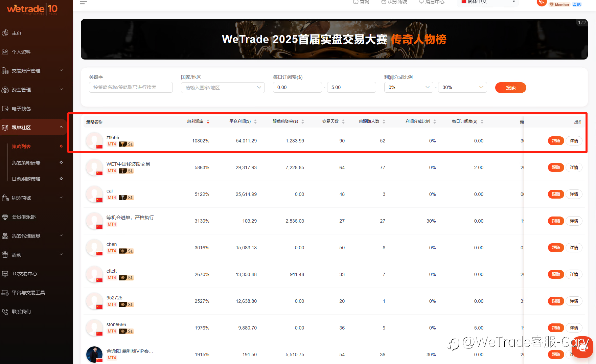Viewport: 596px width, 364px height.
Task: Click 跟随 button for 952725 row
Action: coord(556,301)
